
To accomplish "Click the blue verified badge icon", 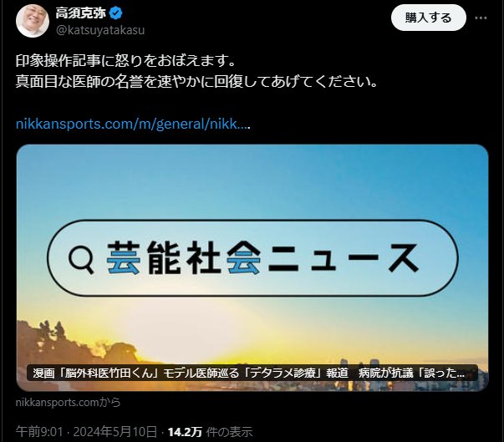I will pos(115,13).
